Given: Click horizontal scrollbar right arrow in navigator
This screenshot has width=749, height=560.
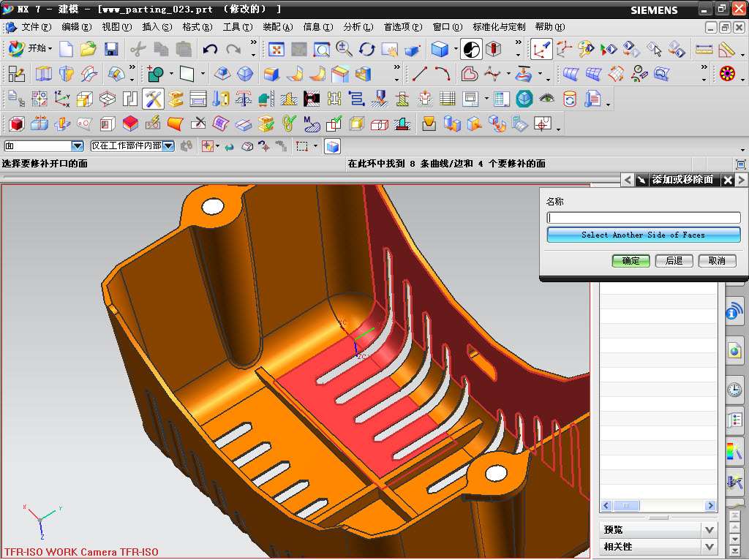Looking at the screenshot, I should point(710,506).
